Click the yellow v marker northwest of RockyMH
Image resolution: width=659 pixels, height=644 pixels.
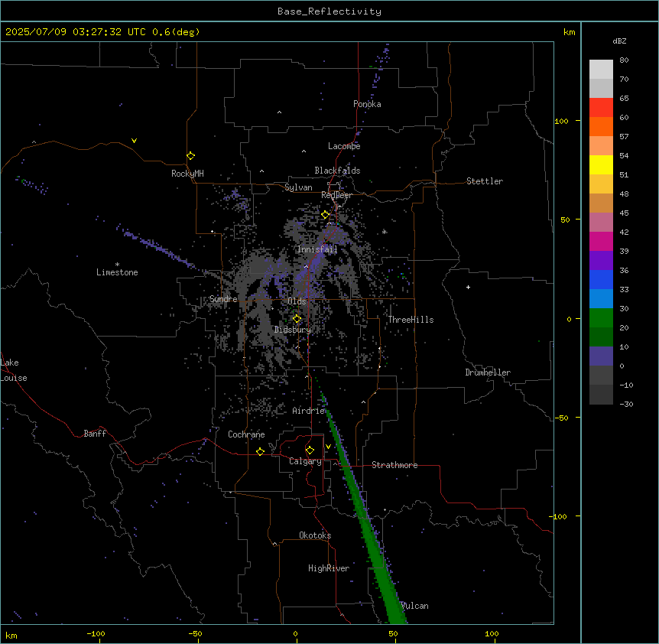[134, 141]
